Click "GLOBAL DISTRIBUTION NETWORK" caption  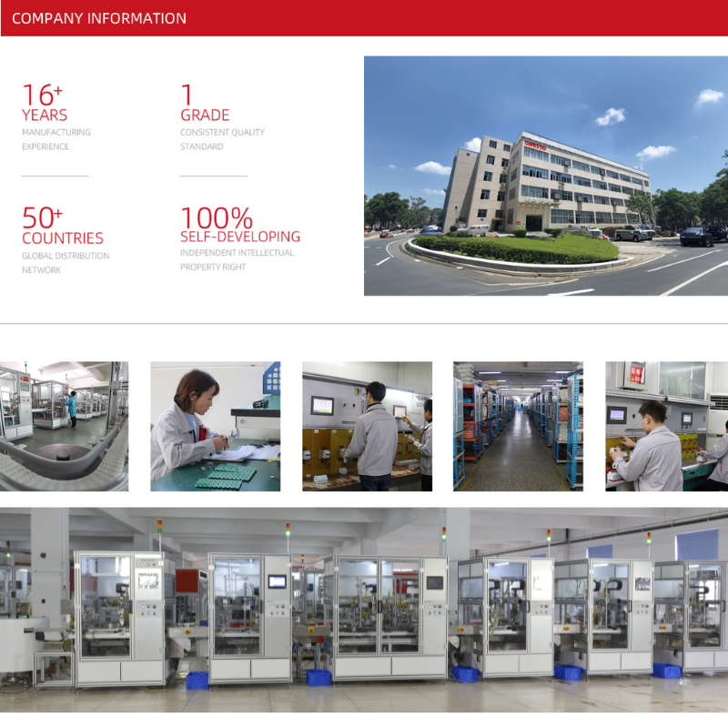coord(66,263)
